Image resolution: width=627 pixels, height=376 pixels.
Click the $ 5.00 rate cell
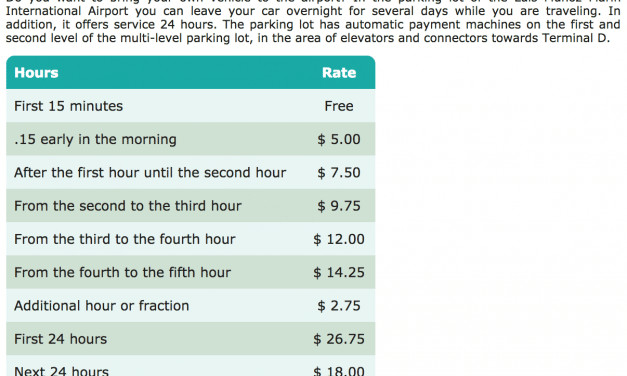pos(339,139)
